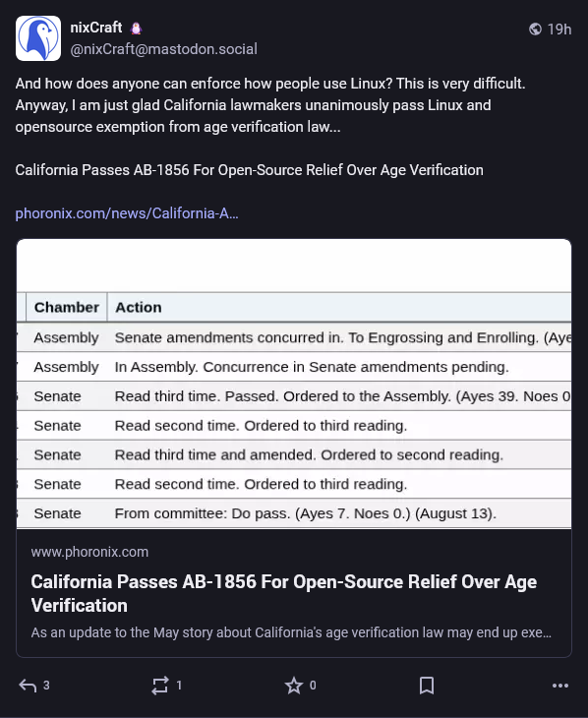Click the @nixCraft@mastodon.social handle
The width and height of the screenshot is (588, 718).
tap(163, 49)
